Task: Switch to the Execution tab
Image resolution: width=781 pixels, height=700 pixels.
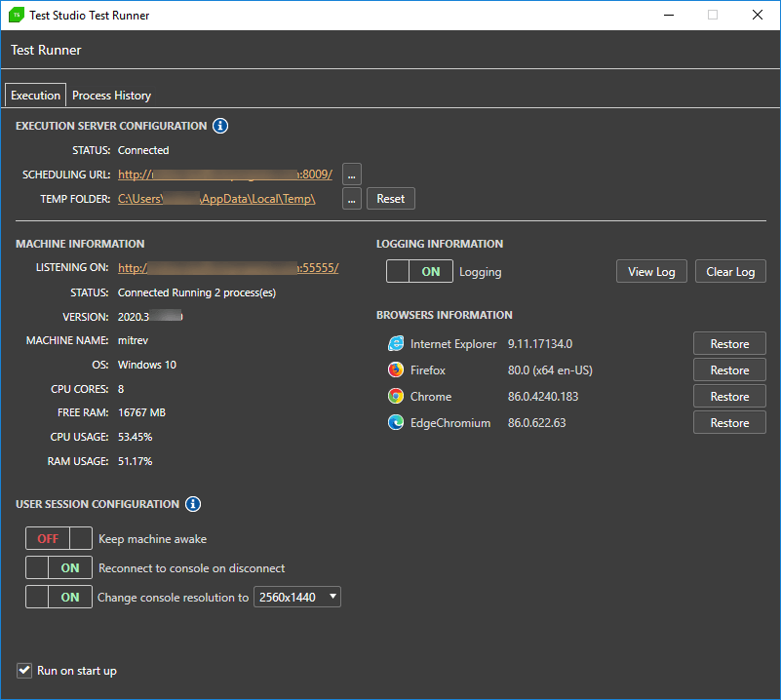Action: coord(35,96)
